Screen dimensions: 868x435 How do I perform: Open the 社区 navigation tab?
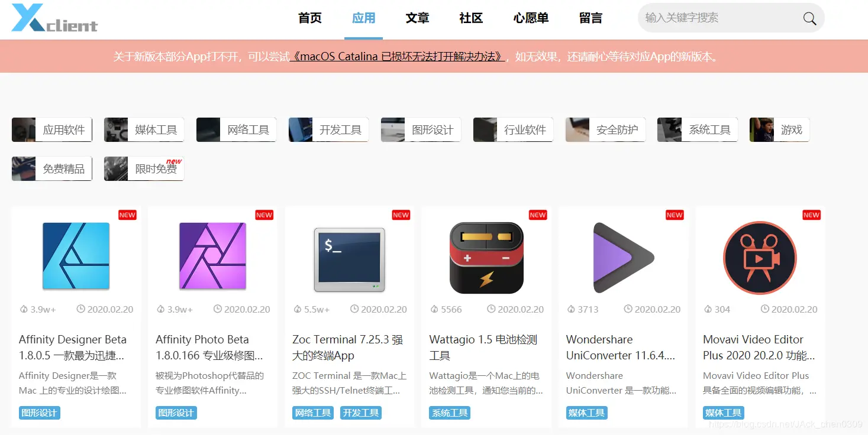(471, 18)
